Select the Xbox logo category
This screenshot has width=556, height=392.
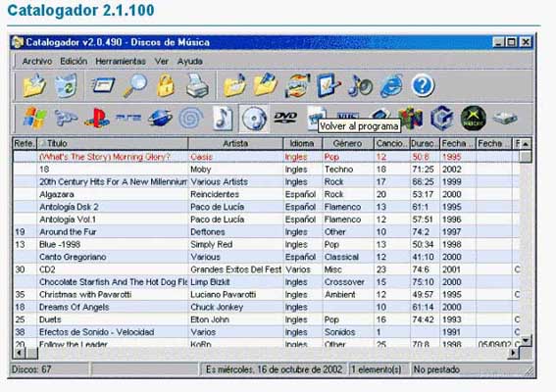point(473,118)
